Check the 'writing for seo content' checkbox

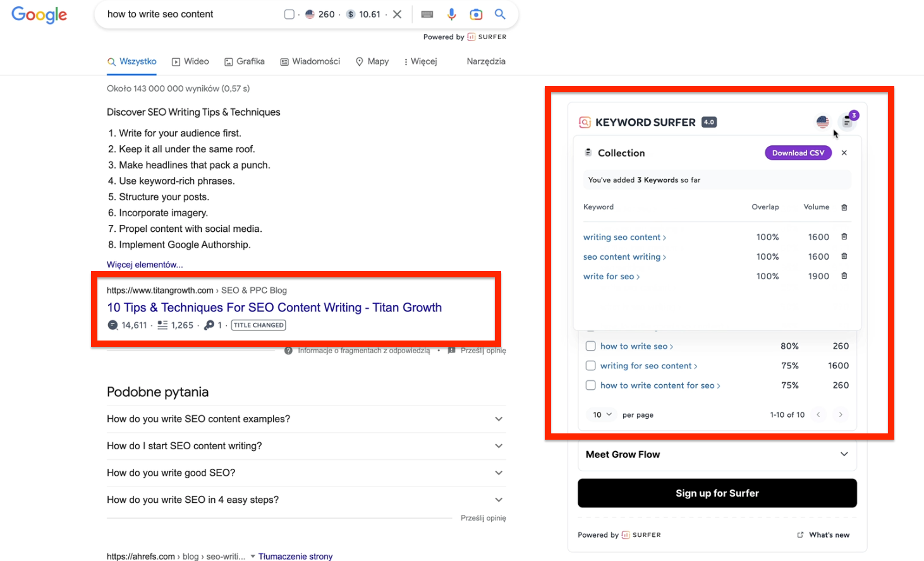point(590,366)
